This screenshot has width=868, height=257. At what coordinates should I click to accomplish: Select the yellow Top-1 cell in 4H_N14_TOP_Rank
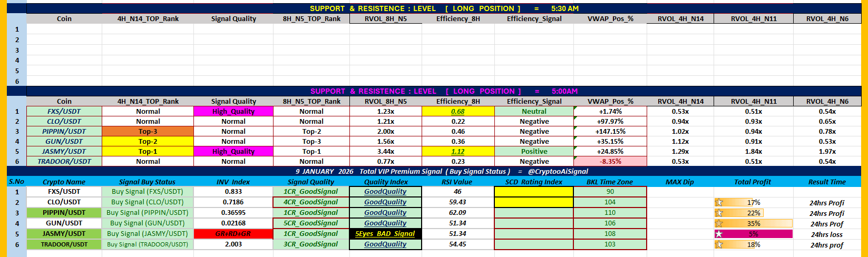pos(148,152)
